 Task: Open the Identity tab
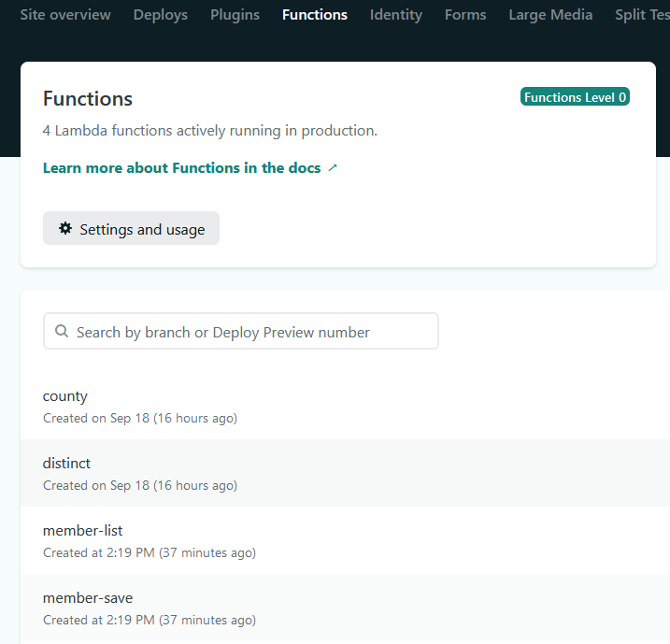395,15
